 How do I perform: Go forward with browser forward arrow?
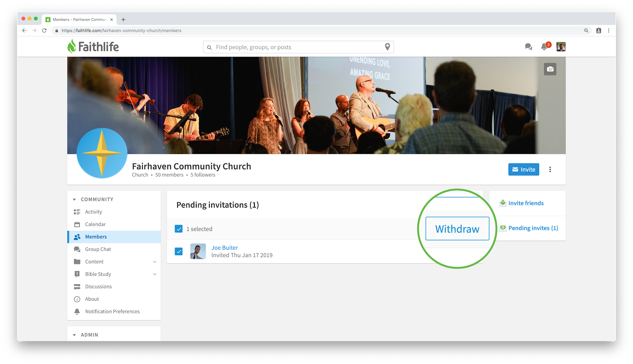[34, 30]
